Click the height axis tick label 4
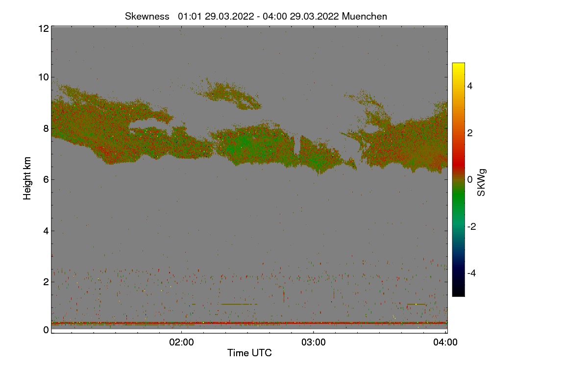This screenshot has width=588, height=392. point(46,230)
